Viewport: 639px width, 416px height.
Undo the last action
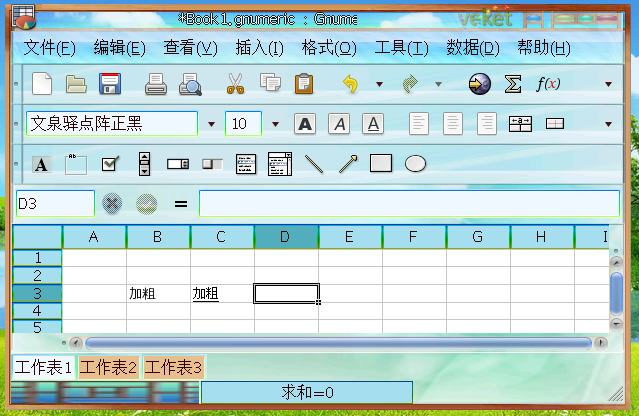coord(350,84)
